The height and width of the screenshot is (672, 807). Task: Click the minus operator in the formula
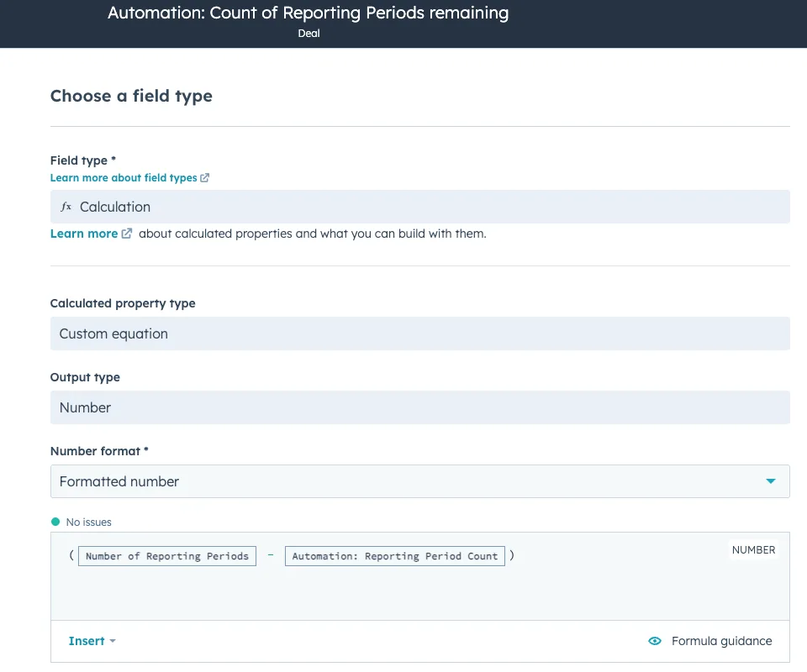click(x=271, y=555)
